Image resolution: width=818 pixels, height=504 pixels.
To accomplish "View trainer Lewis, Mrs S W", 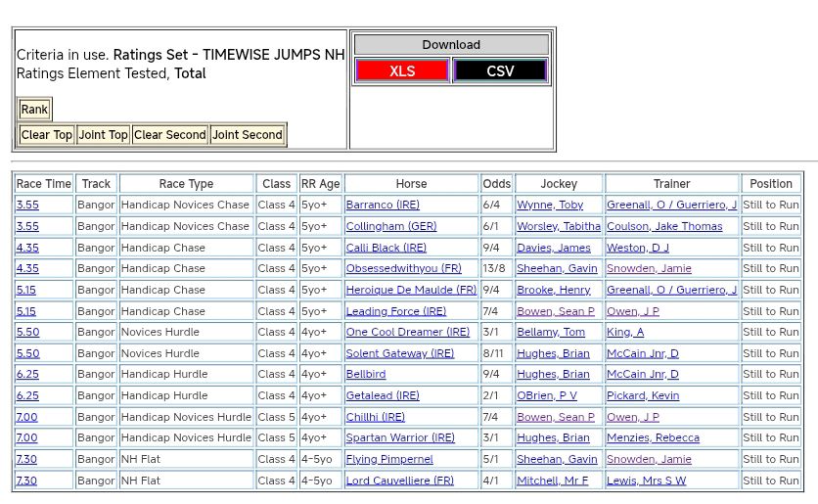I will [x=646, y=481].
